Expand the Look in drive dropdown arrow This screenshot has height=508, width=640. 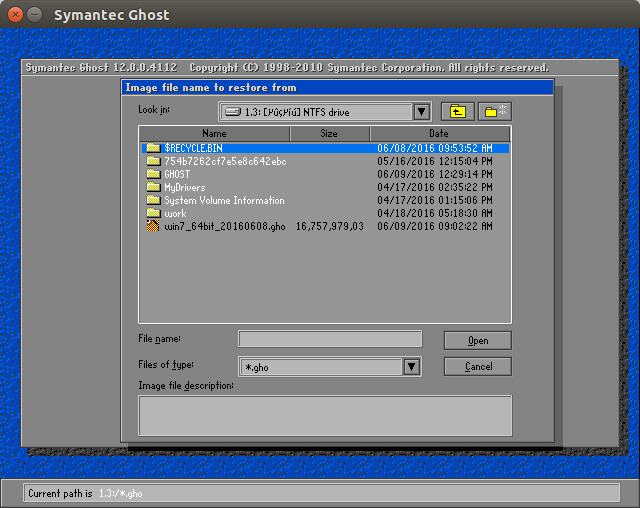tap(422, 112)
